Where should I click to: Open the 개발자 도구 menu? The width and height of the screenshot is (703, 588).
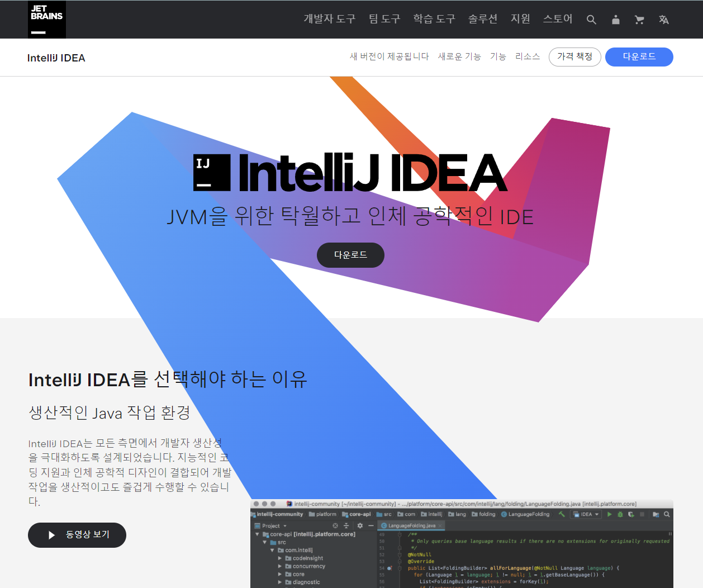[x=330, y=19]
